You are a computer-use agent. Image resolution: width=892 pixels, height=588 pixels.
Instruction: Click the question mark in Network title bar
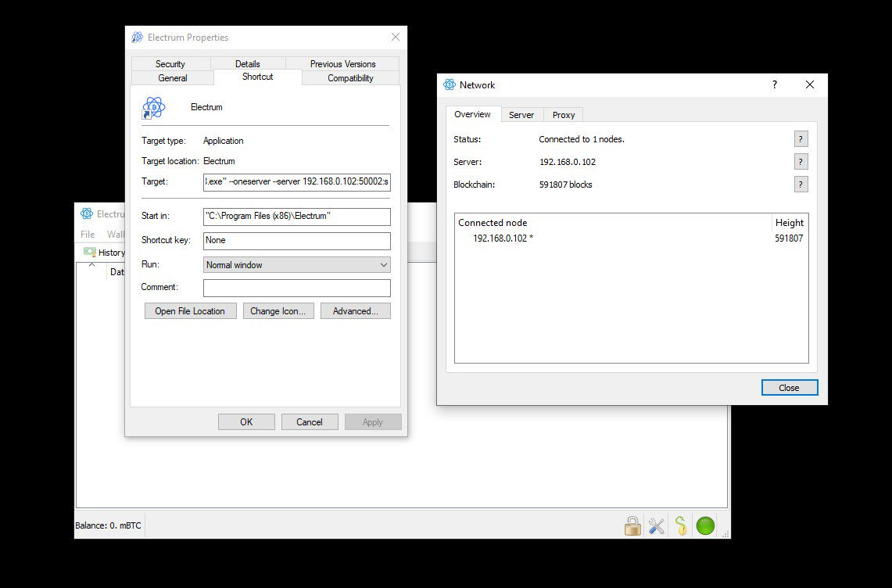point(774,84)
